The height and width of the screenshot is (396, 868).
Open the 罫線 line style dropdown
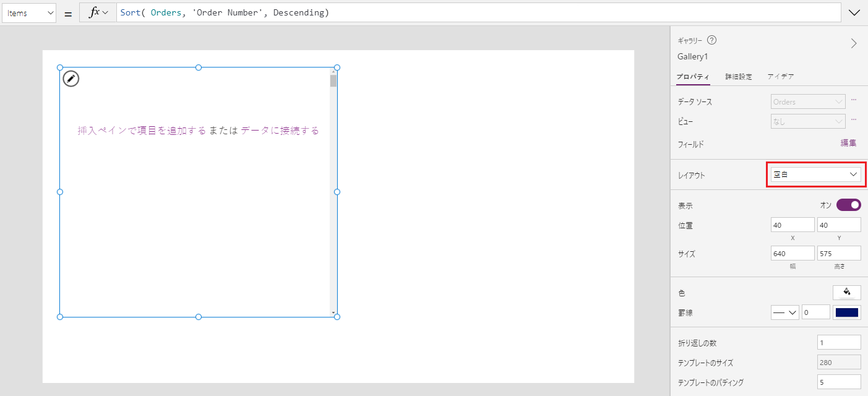[x=785, y=312]
